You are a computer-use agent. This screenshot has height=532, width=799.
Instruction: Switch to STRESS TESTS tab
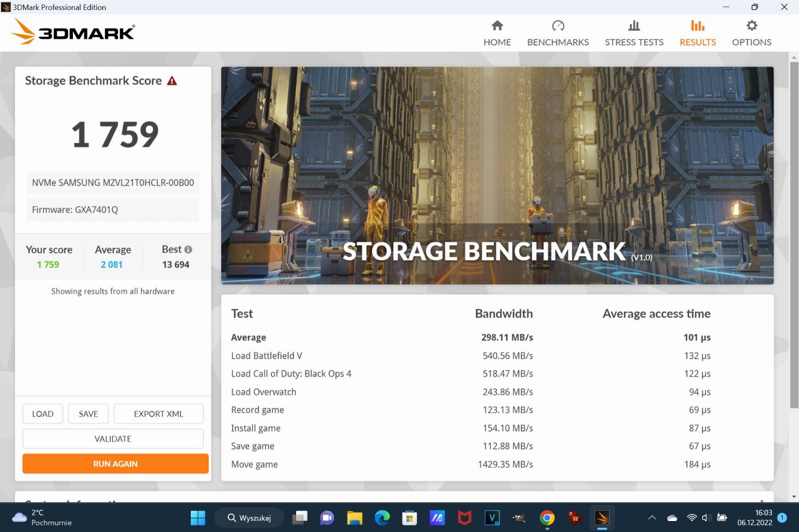[634, 33]
